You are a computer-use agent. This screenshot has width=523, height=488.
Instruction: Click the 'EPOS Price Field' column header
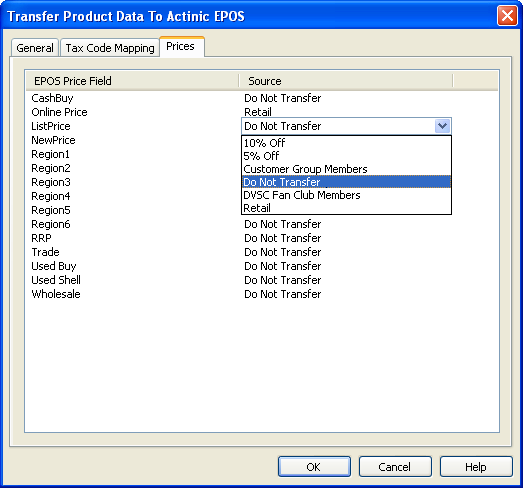click(132, 81)
